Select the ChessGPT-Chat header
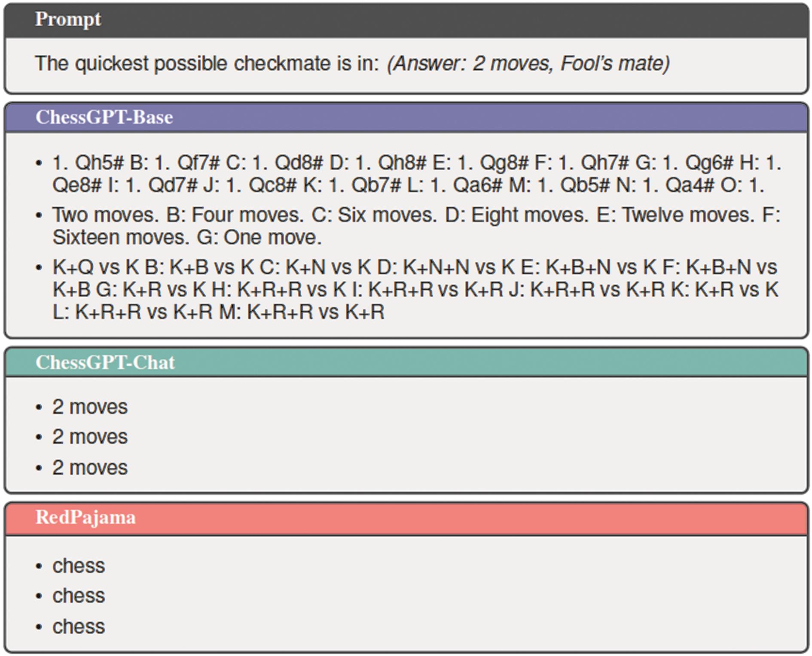Screen dimensions: 812x656 tap(406, 362)
